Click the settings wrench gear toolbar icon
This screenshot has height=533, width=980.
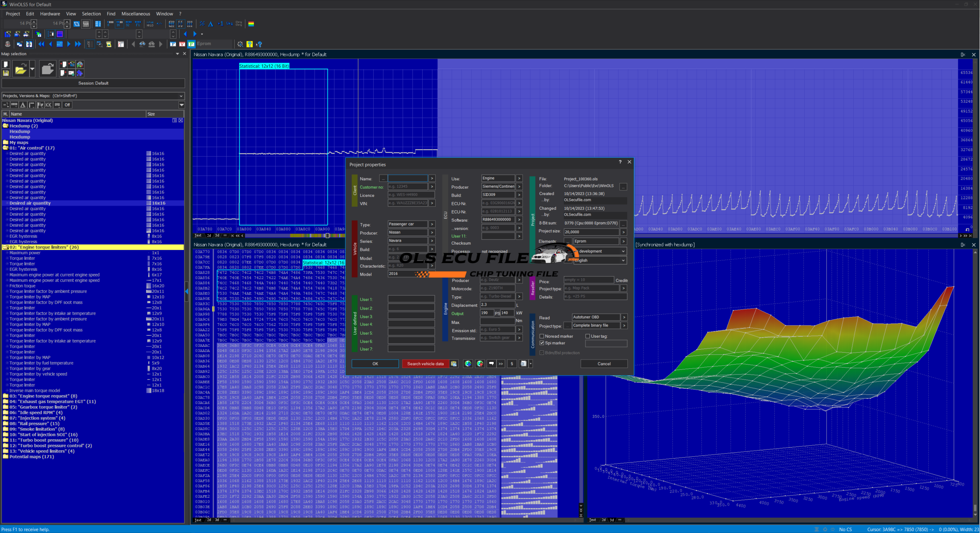click(240, 44)
